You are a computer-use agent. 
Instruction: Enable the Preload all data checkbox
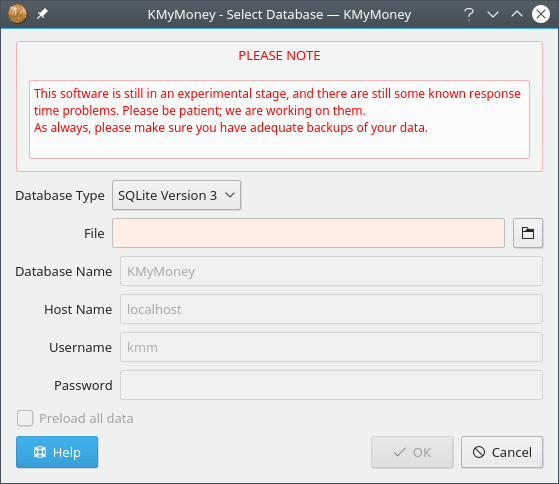pos(25,418)
